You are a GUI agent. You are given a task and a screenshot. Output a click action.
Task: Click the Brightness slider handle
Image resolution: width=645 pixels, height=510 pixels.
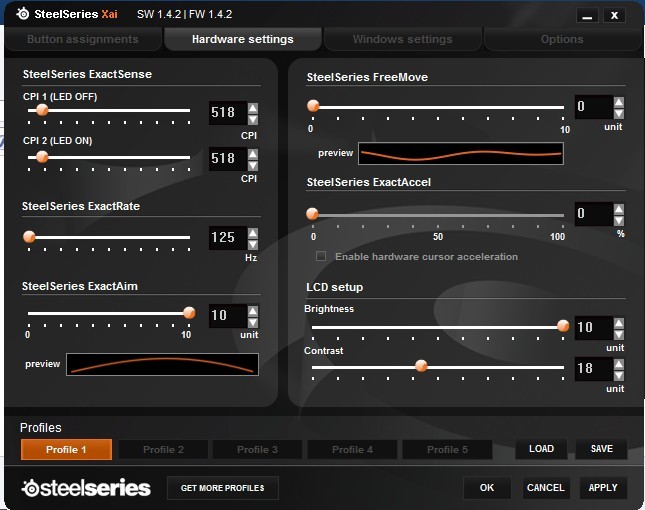(563, 326)
